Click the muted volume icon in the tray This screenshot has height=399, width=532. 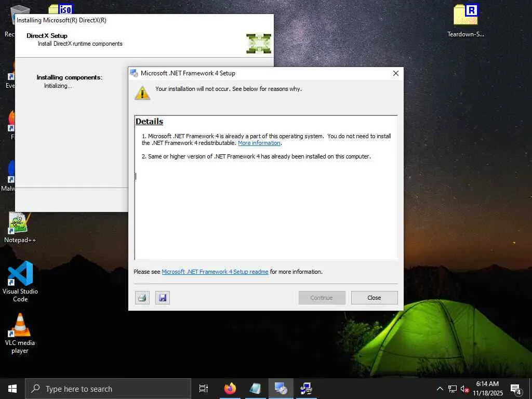(464, 389)
